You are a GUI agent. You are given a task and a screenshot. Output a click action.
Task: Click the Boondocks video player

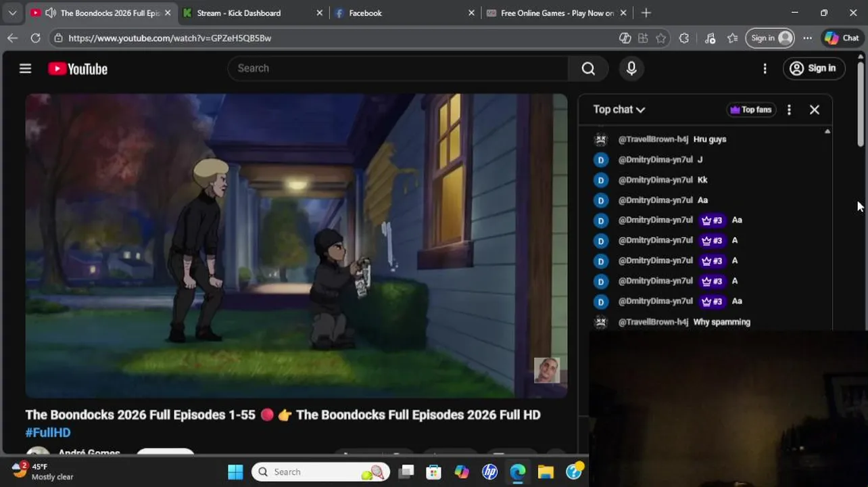click(x=296, y=246)
